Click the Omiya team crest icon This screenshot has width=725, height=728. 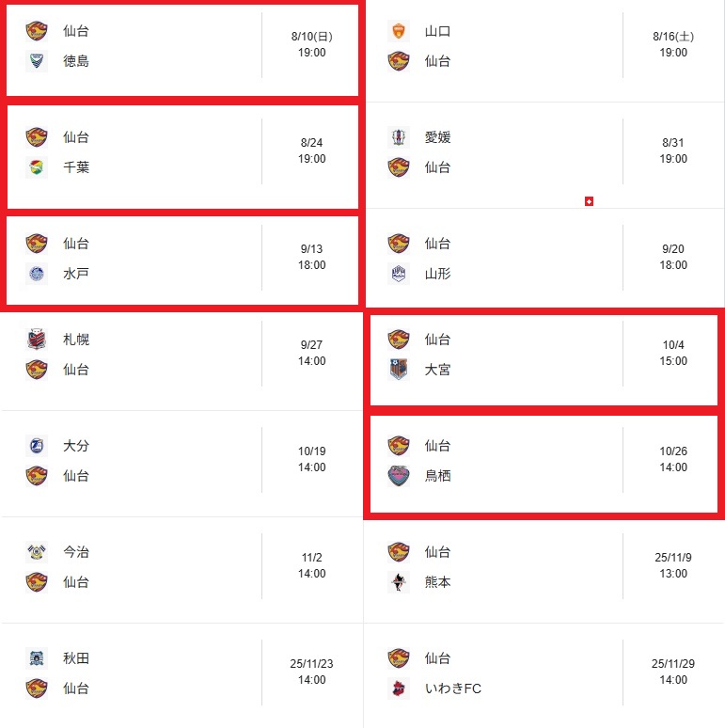coord(399,370)
